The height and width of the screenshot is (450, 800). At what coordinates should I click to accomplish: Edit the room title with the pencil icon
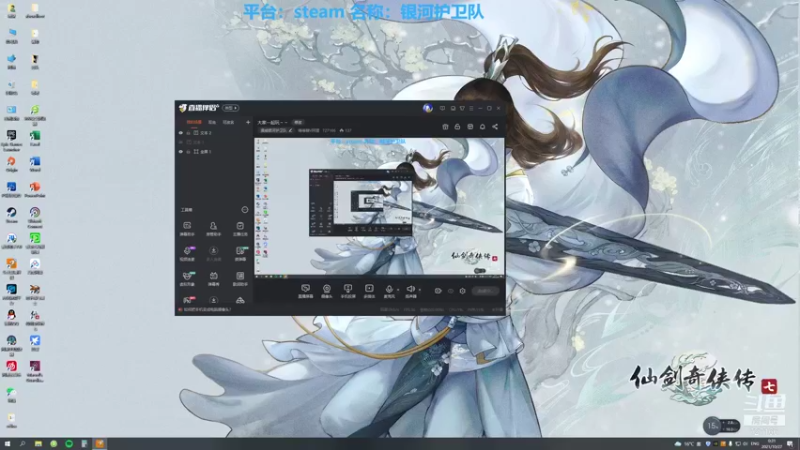click(x=291, y=130)
